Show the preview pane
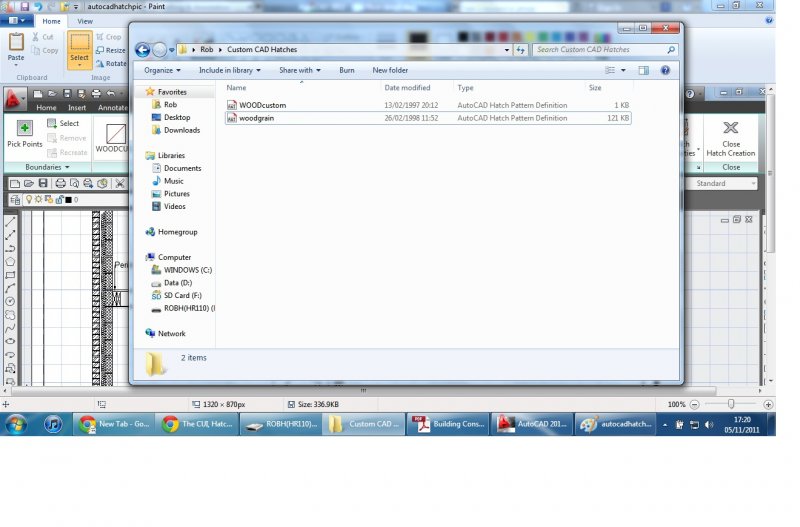The width and height of the screenshot is (800, 527). click(644, 70)
